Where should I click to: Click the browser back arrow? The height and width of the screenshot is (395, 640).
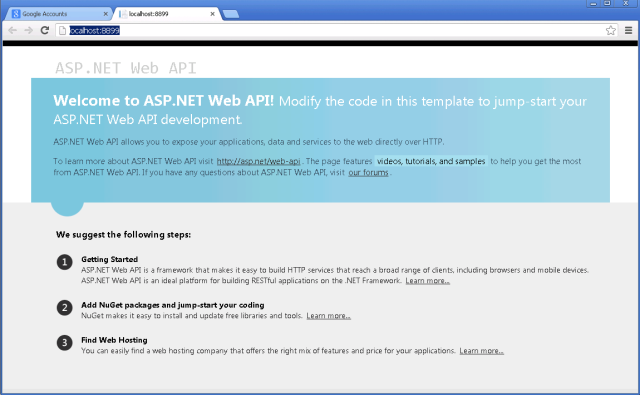point(13,30)
